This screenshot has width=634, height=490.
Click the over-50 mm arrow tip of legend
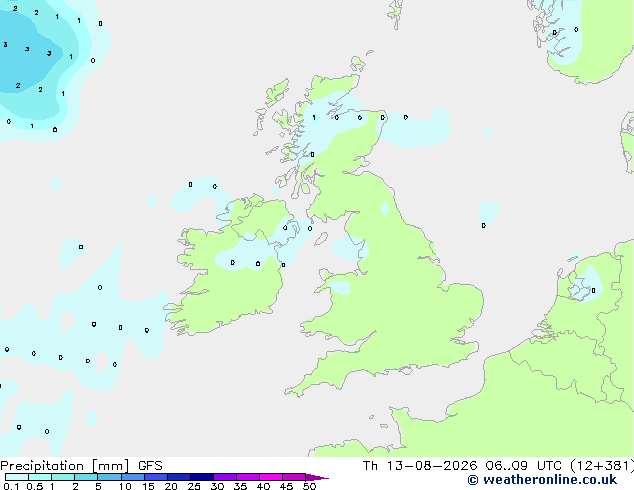(317, 477)
